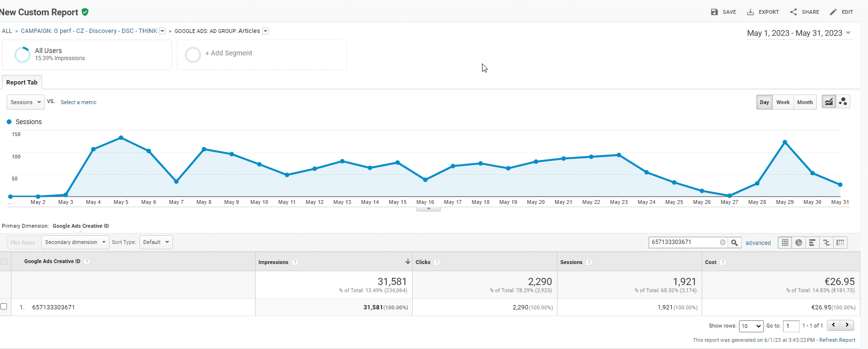The height and width of the screenshot is (349, 868).
Task: Click the May 27 lowest data point
Action: 729,196
